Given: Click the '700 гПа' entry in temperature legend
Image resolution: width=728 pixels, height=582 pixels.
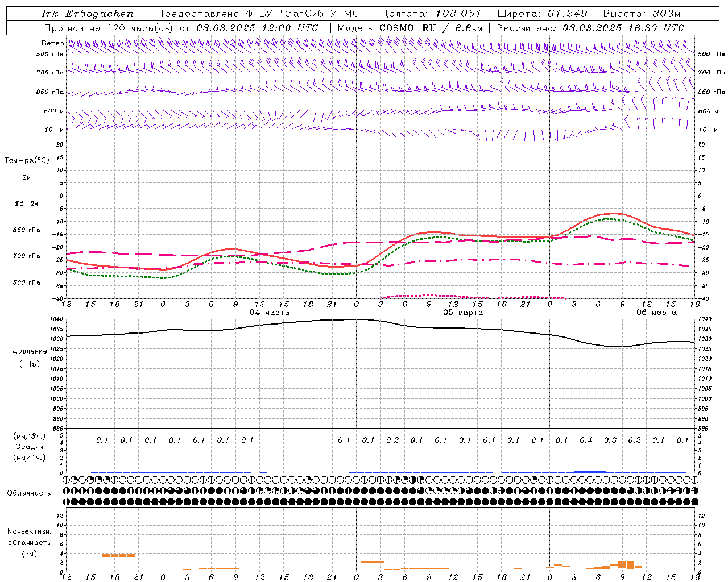Looking at the screenshot, I should (x=27, y=256).
